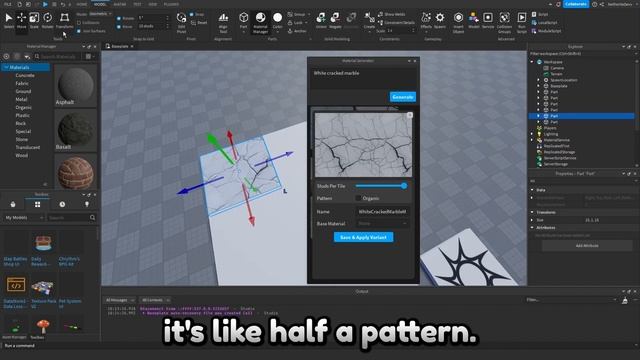The width and height of the screenshot is (640, 360).
Task: Switch to the AVATAR ribbon tab
Action: pos(120,4)
